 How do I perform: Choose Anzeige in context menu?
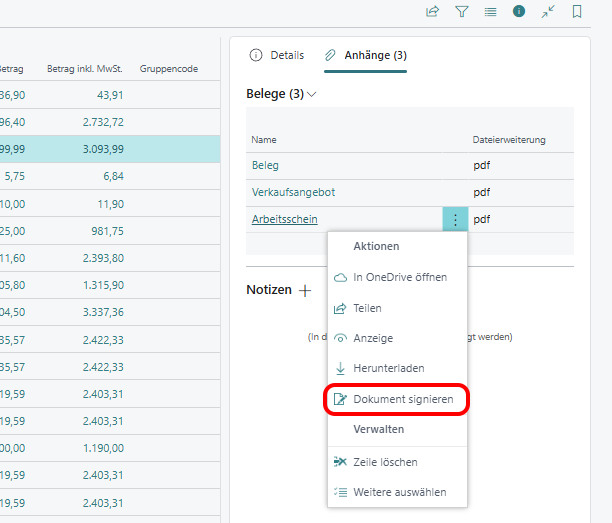(397, 338)
